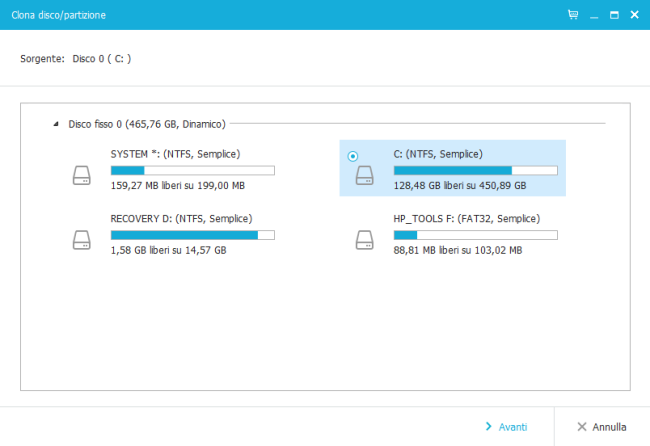Select the SYSTEM *: NTFS partition label

(x=175, y=154)
